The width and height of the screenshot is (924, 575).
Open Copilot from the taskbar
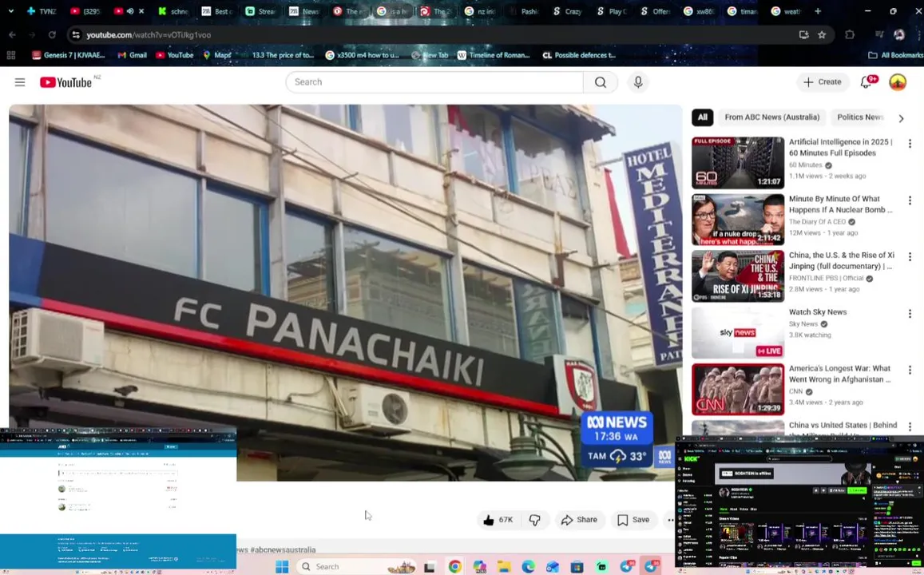[x=479, y=567]
